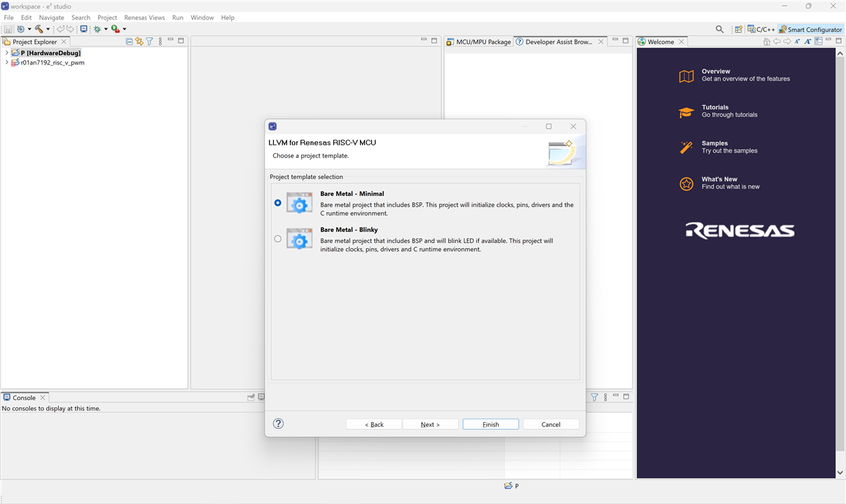Switch to the Developer Assist Browser tab

pyautogui.click(x=558, y=42)
